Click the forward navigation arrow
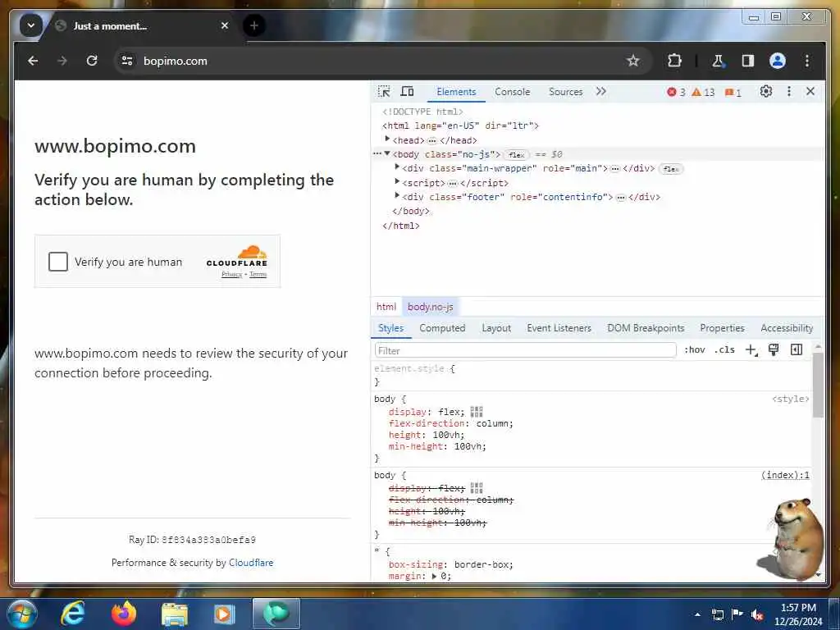Viewport: 840px width, 630px height. [62, 61]
